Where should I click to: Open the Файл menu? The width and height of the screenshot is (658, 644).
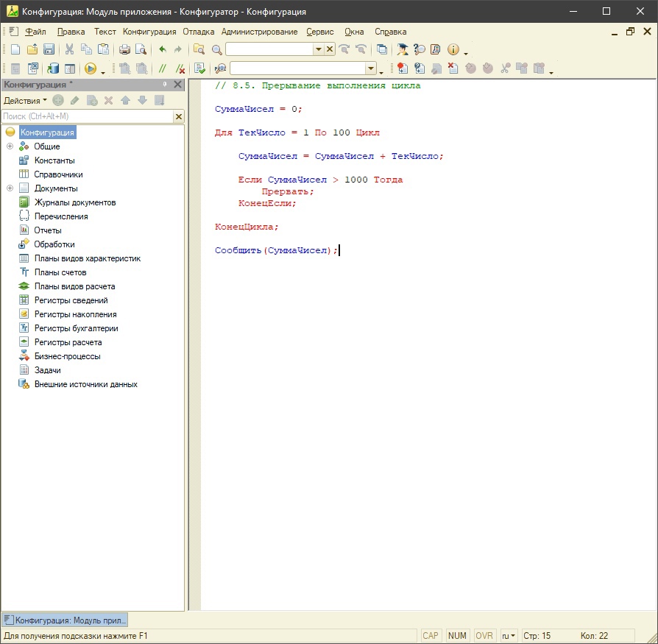(x=35, y=32)
